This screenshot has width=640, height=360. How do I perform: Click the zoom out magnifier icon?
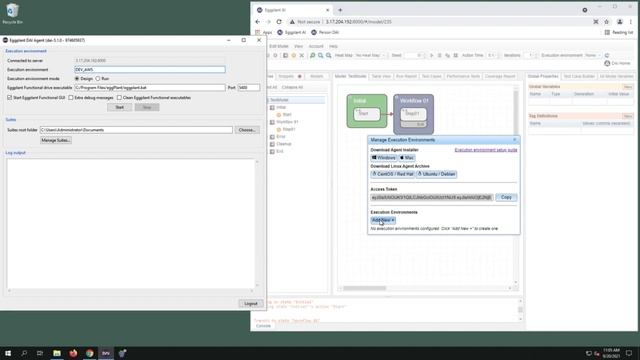click(321, 56)
